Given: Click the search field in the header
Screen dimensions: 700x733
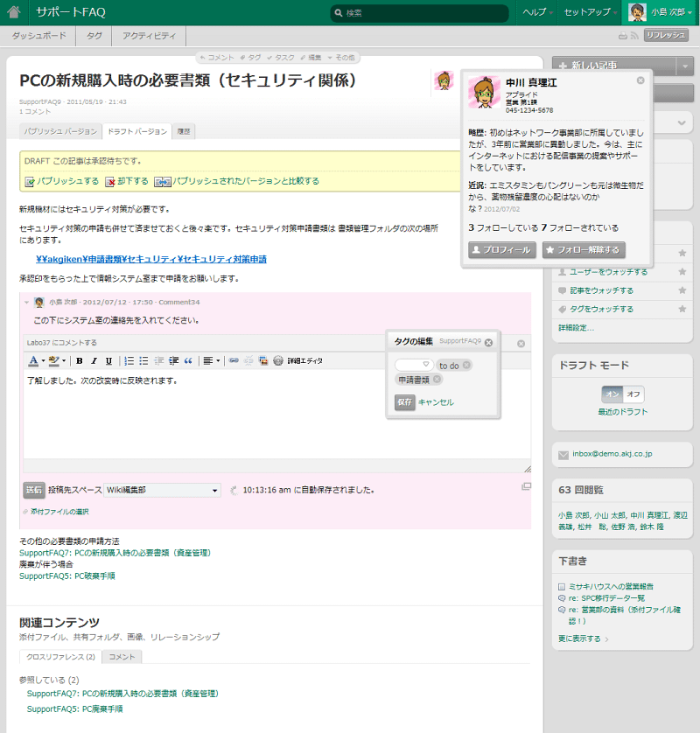Looking at the screenshot, I should pyautogui.click(x=420, y=13).
